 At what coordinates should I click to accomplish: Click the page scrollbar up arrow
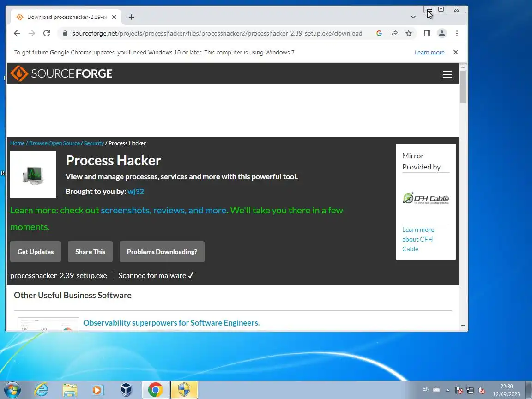click(x=463, y=67)
